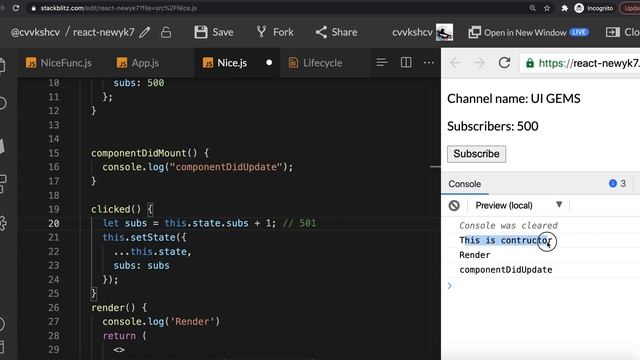
Task: Switch to the NiceFunc.js tab
Action: click(59, 63)
